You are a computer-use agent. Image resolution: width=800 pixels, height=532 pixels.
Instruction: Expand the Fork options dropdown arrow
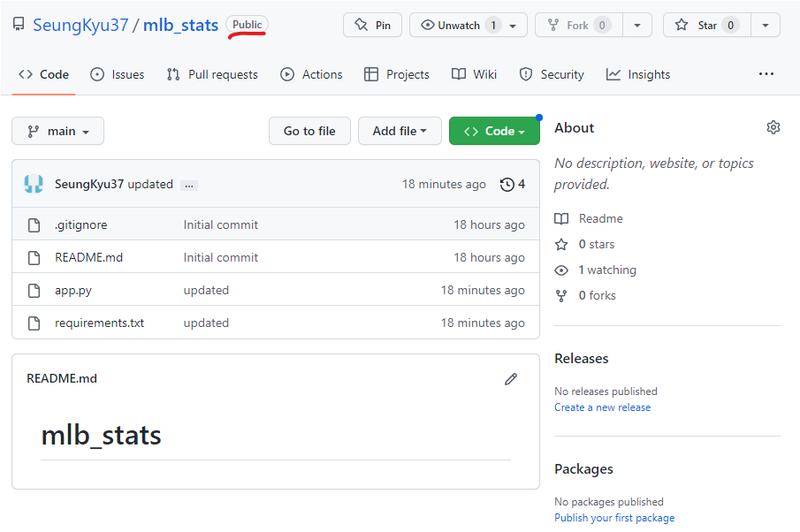(x=637, y=25)
